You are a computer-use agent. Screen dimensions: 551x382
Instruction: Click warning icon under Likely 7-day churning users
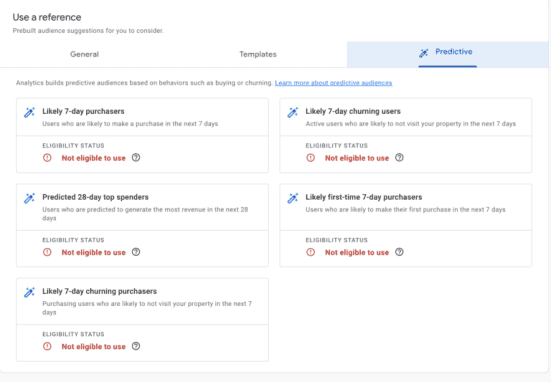pos(311,158)
